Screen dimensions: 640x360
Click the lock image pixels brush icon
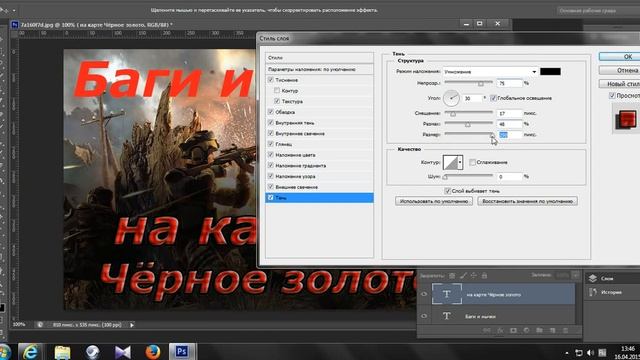point(463,276)
